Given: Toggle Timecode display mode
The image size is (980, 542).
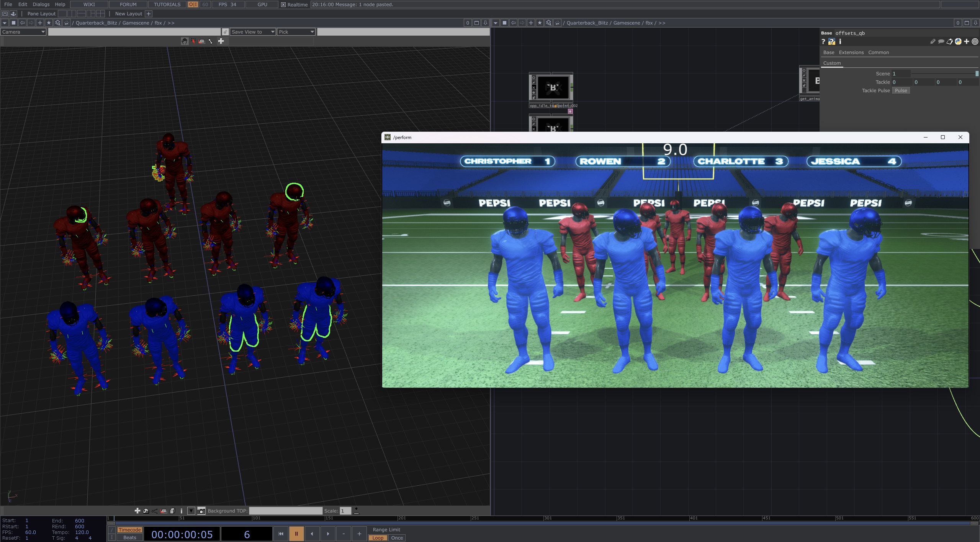Looking at the screenshot, I should [129, 529].
